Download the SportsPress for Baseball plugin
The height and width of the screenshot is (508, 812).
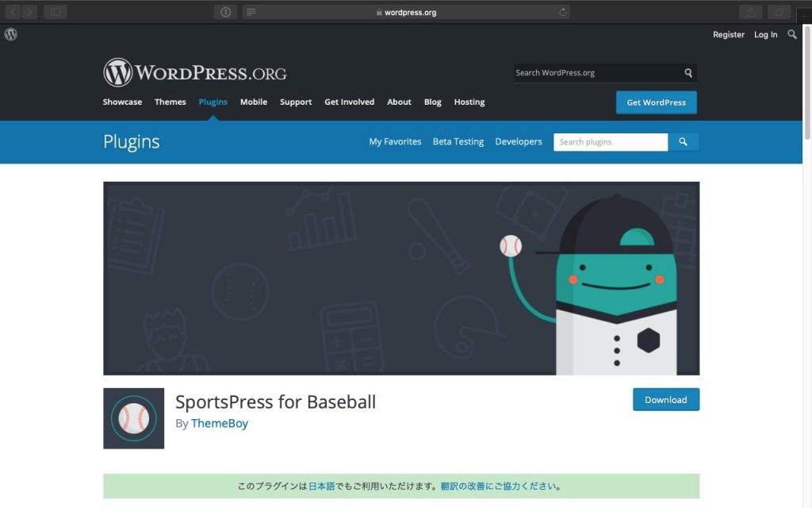coord(665,400)
